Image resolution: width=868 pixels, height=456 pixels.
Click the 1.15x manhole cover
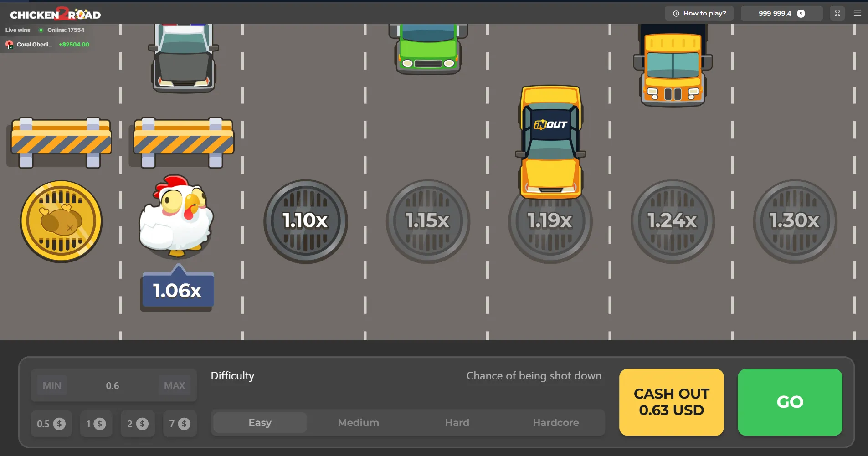[427, 221]
